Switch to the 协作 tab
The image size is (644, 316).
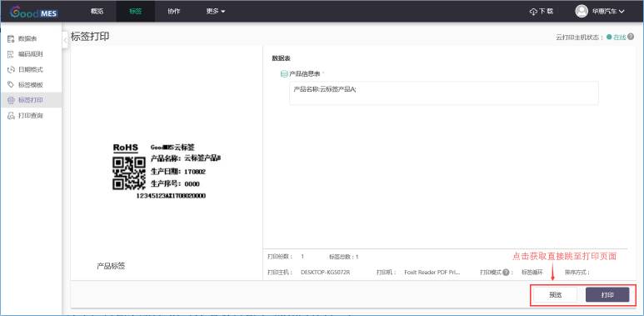[174, 12]
